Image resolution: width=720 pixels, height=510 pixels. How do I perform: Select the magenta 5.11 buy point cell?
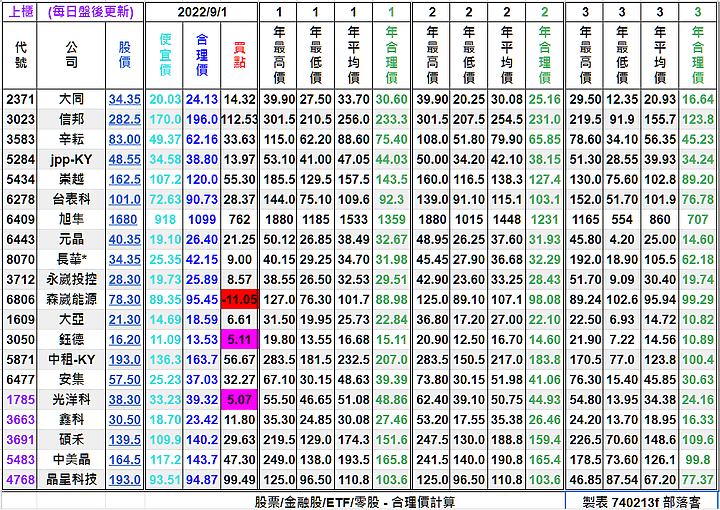coord(239,339)
